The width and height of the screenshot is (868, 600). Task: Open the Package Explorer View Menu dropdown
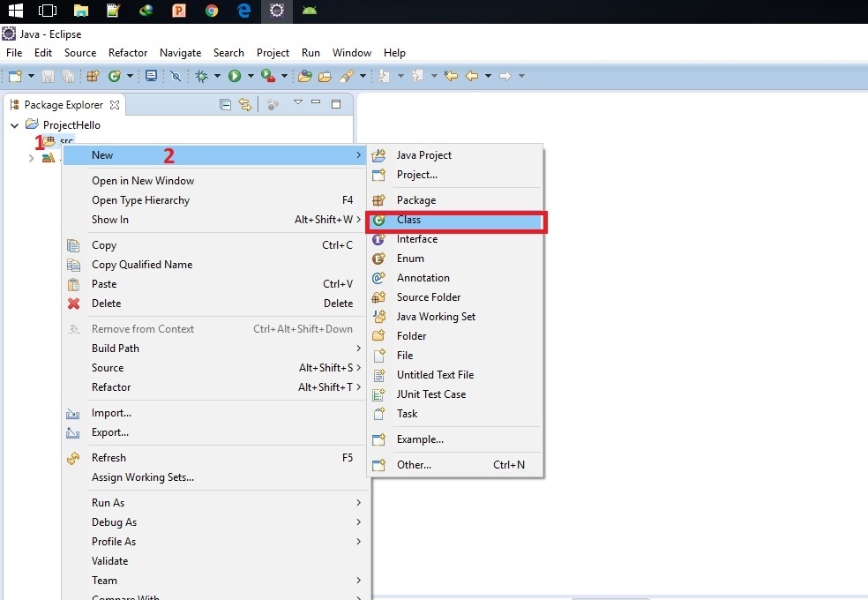(298, 103)
